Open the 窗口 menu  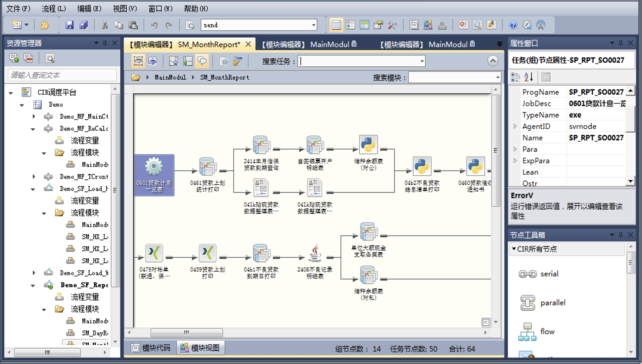coord(160,8)
